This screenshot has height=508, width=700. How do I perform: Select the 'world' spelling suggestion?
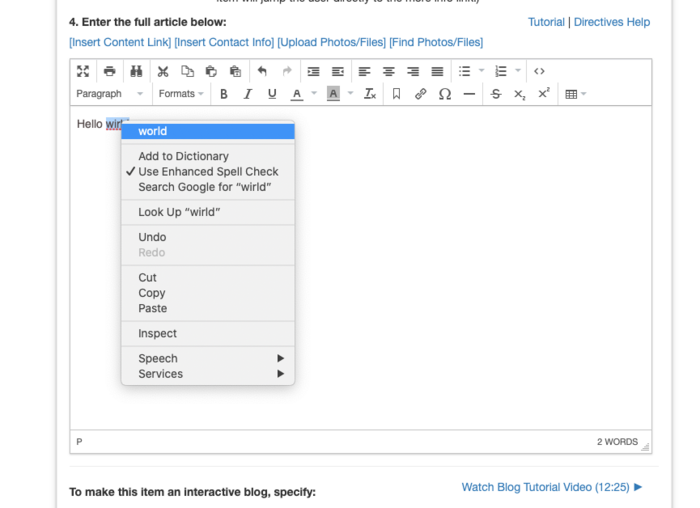208,131
